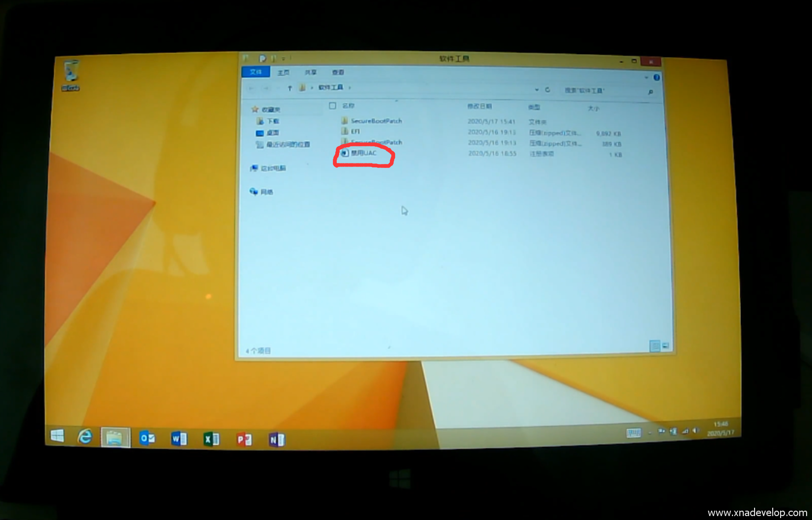Screen dimensions: 812x520
Task: Tick the select-all checkbox in column header
Action: (332, 106)
